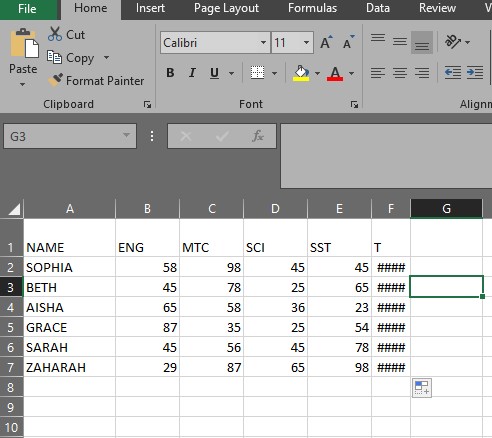Click the Paste button
Image resolution: width=492 pixels, height=438 pixels.
pyautogui.click(x=23, y=57)
